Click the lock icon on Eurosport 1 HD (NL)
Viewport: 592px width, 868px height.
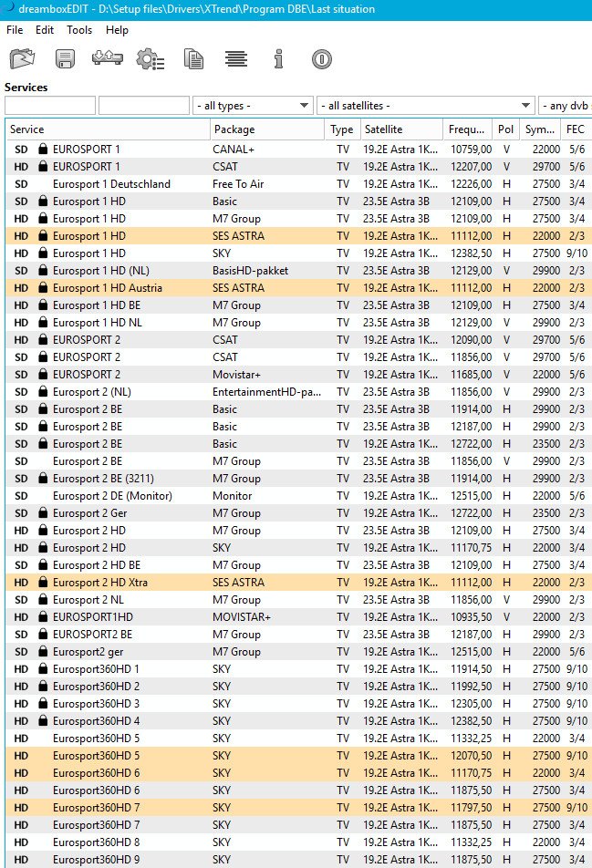pos(43,270)
